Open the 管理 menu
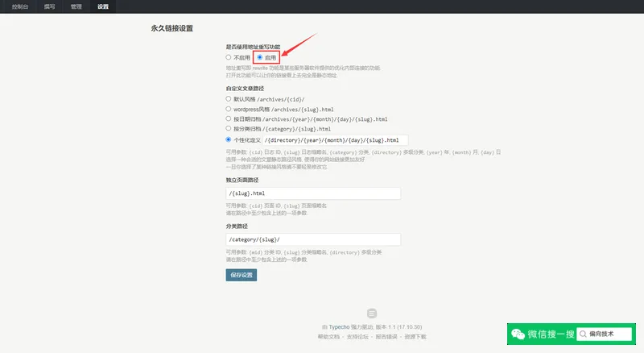644x353 pixels. (76, 6)
